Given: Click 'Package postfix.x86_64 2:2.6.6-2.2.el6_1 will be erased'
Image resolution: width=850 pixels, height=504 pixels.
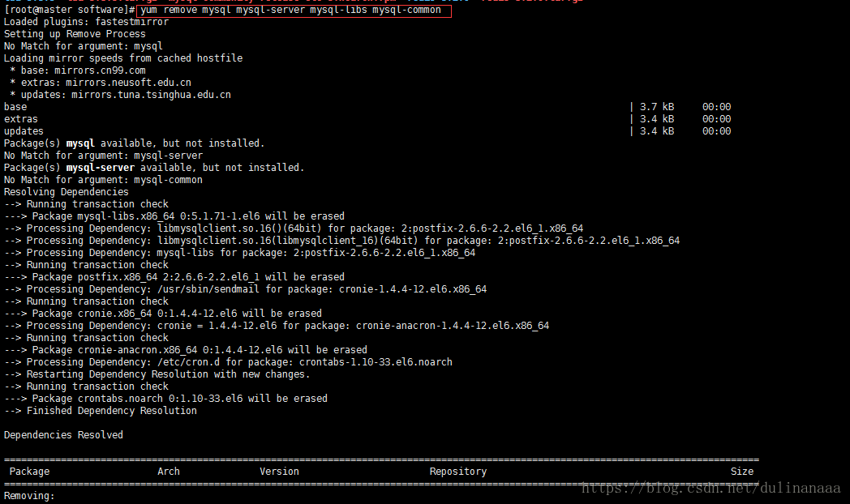Looking at the screenshot, I should 174,277.
